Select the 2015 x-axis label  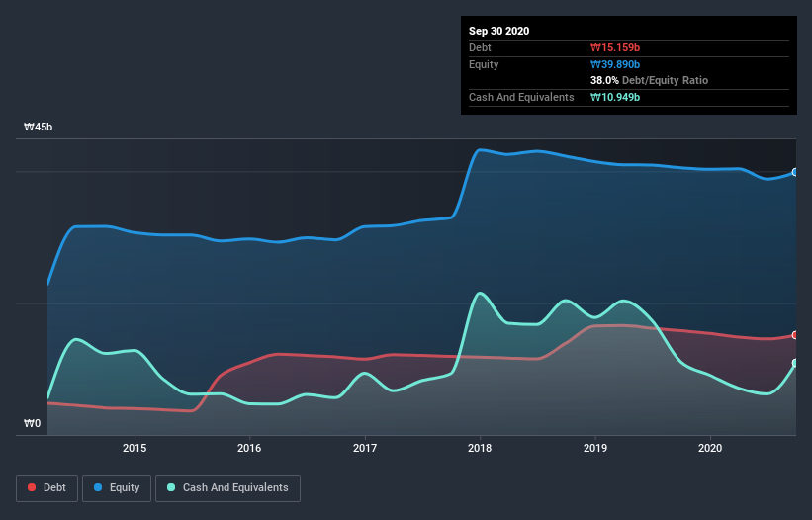coord(135,448)
